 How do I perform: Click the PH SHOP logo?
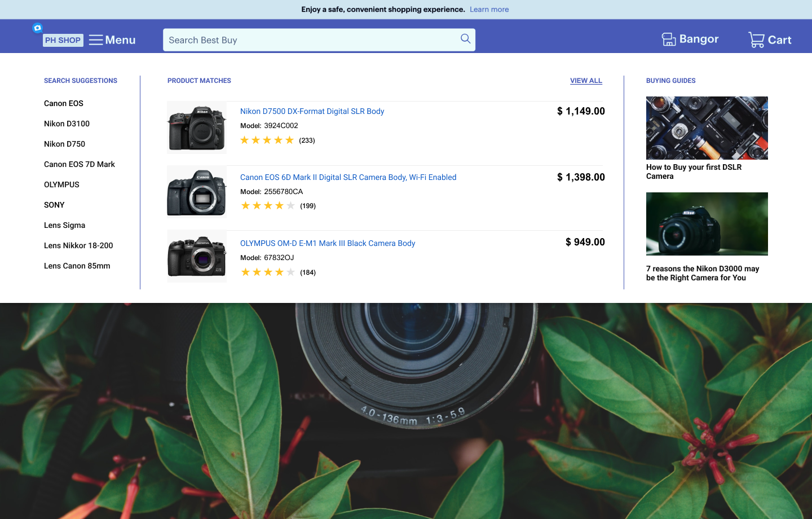coord(63,40)
